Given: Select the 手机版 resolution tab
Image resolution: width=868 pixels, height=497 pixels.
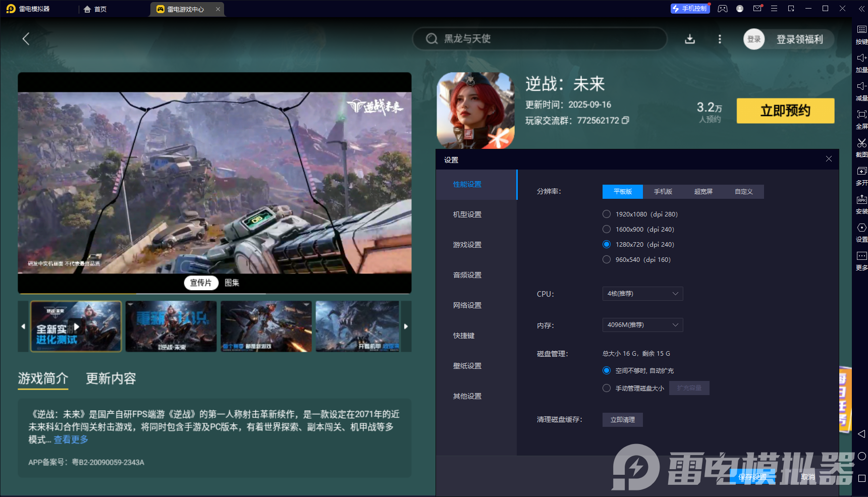Looking at the screenshot, I should tap(663, 192).
